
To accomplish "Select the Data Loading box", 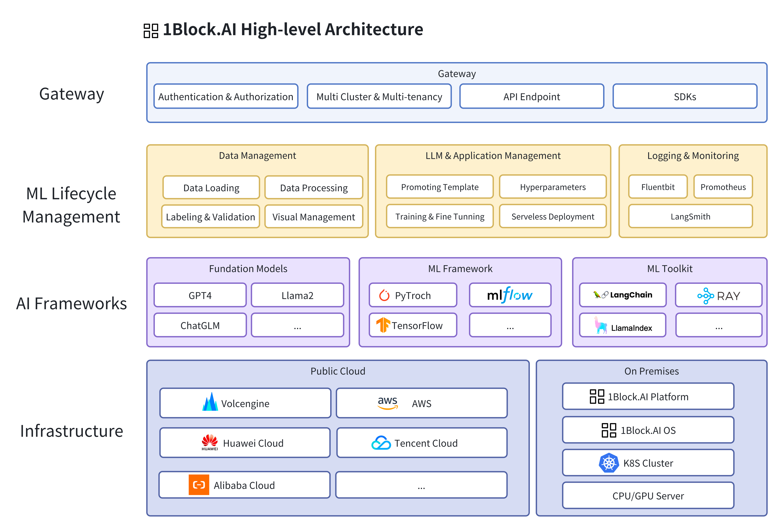I will pyautogui.click(x=211, y=188).
